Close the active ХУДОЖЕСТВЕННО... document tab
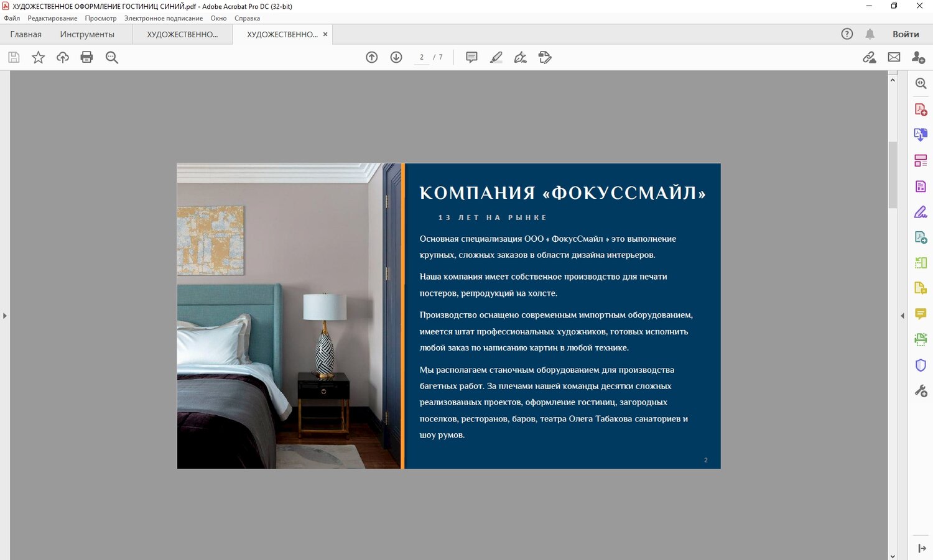The height and width of the screenshot is (560, 933). pos(325,34)
